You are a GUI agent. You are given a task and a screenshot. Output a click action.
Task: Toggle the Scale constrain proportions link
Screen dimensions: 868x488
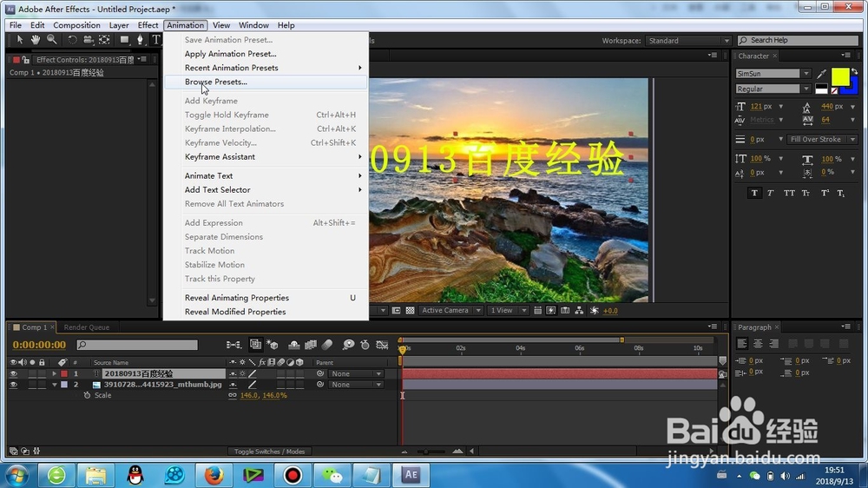click(x=233, y=395)
